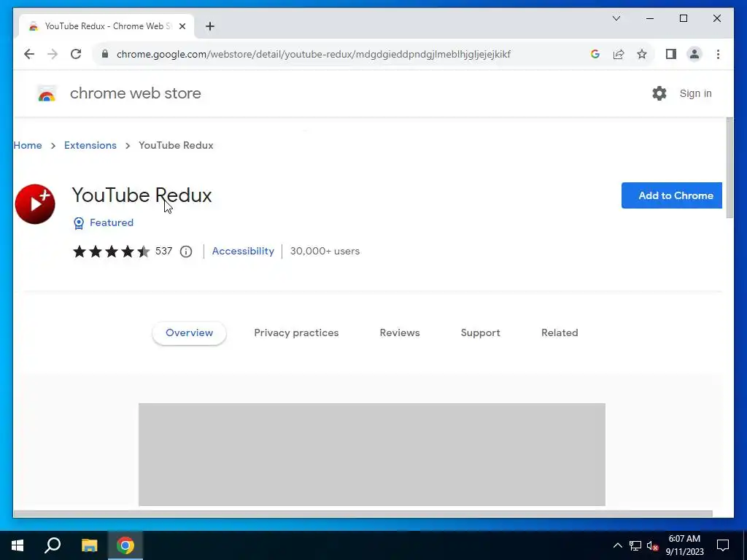Click the horizontal scrollbar at bottom
The height and width of the screenshot is (560, 747).
pyautogui.click(x=363, y=513)
